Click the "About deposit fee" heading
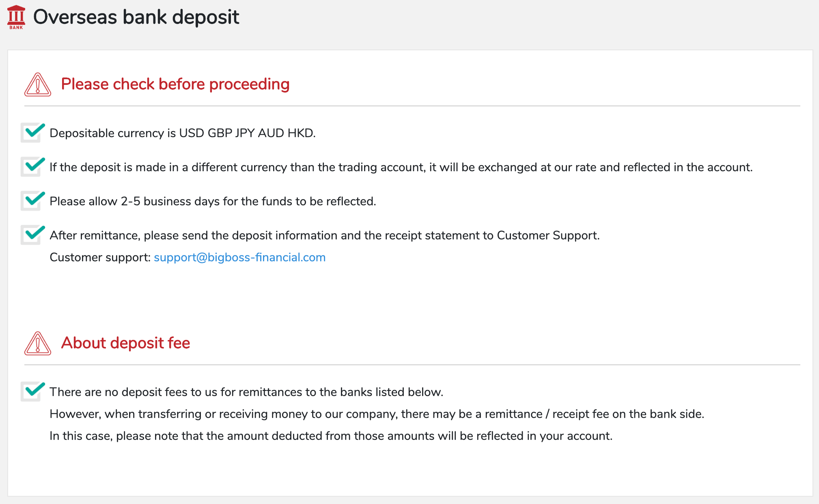This screenshot has height=504, width=819. tap(125, 343)
